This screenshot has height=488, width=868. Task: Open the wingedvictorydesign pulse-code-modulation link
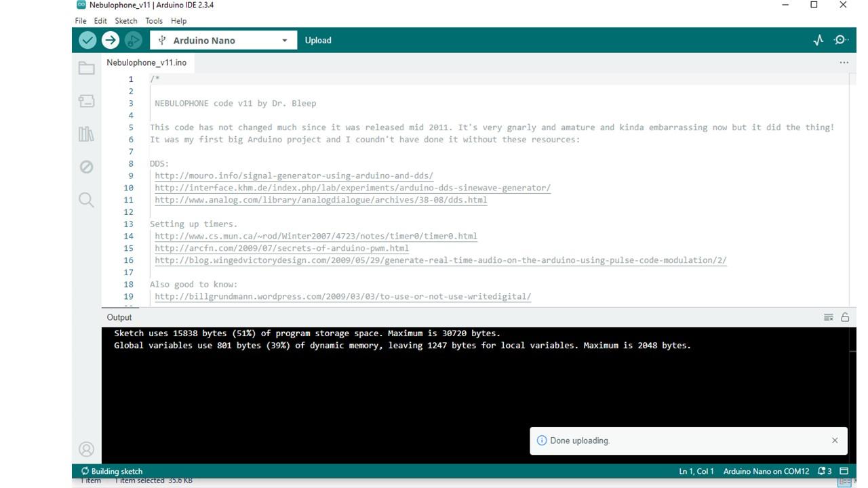pos(441,260)
